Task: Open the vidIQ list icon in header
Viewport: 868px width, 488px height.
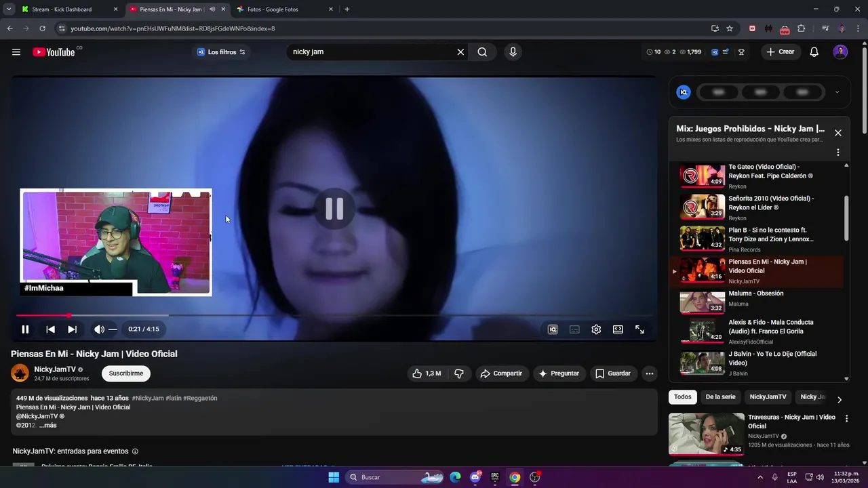Action: [x=726, y=52]
